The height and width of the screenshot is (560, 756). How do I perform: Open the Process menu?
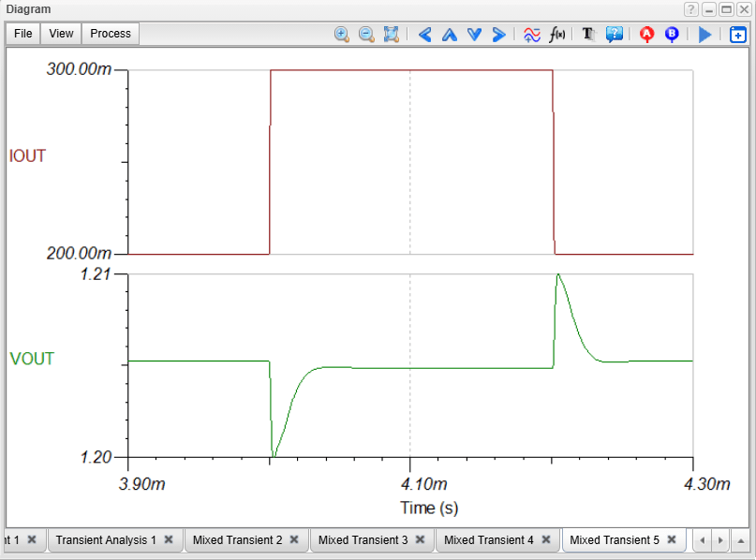click(111, 34)
